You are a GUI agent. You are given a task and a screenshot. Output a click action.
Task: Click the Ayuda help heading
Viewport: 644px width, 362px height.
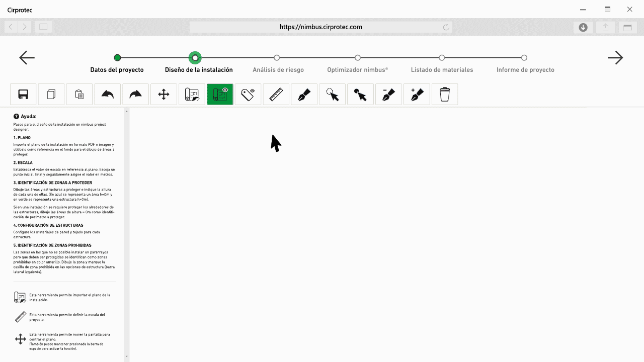coord(25,117)
